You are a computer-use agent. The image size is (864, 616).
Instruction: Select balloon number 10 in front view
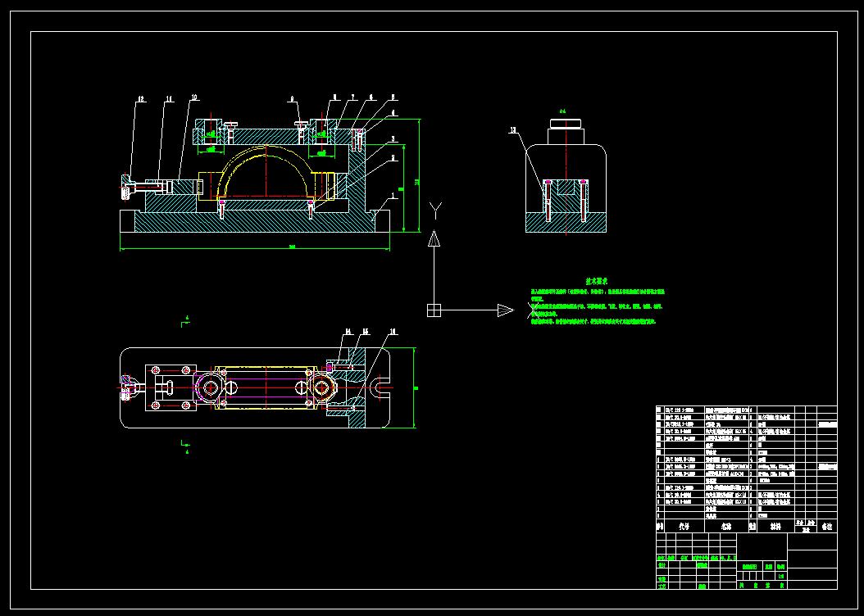[194, 98]
